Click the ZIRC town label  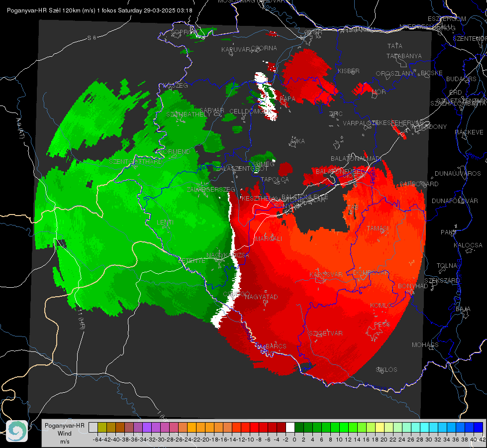click(335, 114)
